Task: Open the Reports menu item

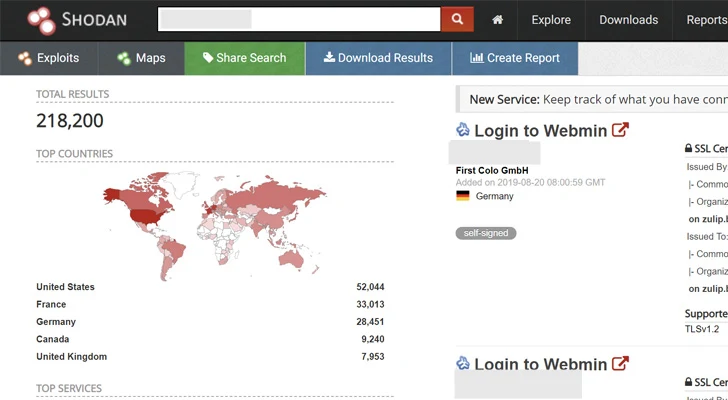Action: tap(707, 20)
